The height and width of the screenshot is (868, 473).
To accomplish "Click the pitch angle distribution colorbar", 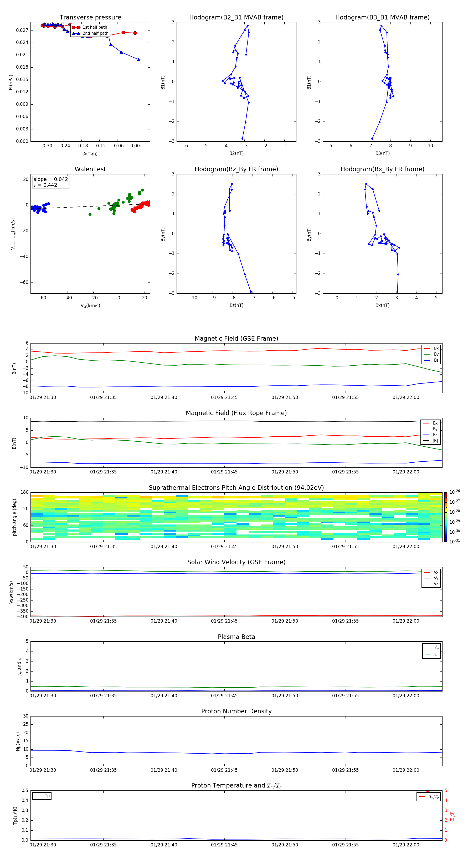I will 445,517.
